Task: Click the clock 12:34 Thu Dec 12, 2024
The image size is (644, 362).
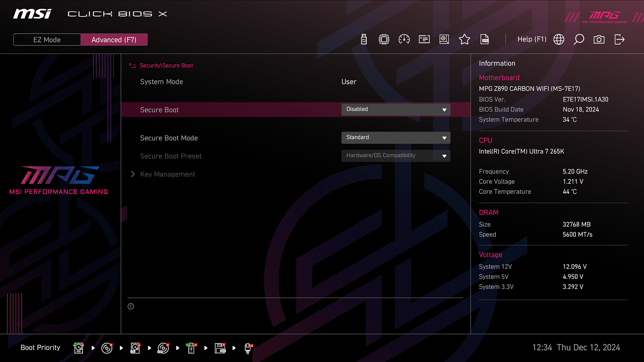Action: pos(576,348)
